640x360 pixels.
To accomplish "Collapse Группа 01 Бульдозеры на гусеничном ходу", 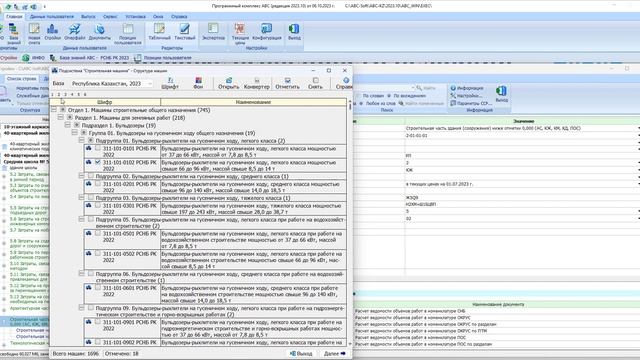I will [75, 133].
